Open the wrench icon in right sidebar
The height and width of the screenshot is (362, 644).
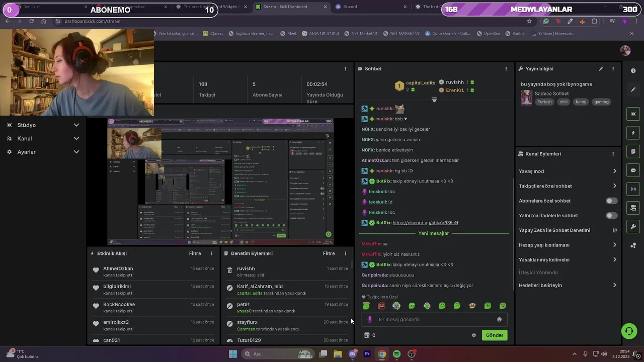[x=633, y=227]
